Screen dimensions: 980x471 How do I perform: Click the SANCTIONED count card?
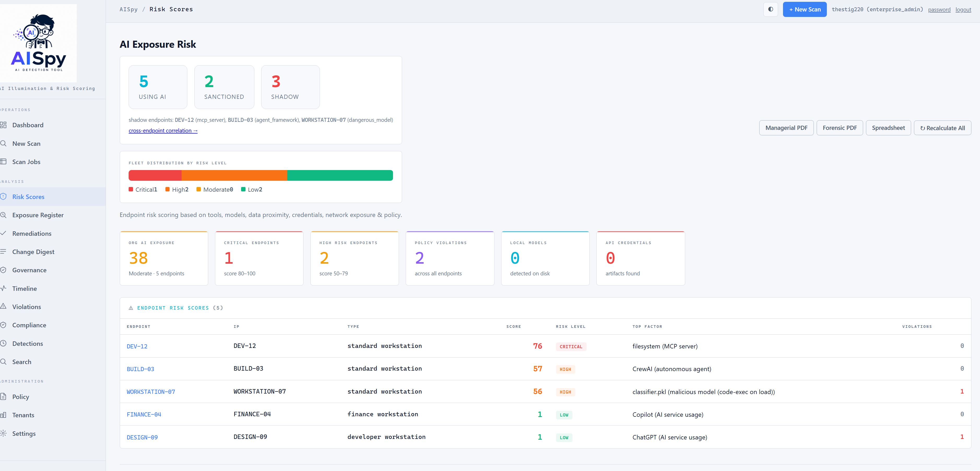(224, 87)
